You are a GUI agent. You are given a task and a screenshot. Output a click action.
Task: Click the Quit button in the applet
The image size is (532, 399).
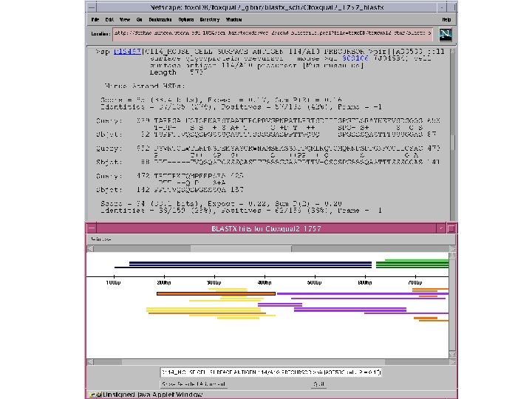[318, 384]
